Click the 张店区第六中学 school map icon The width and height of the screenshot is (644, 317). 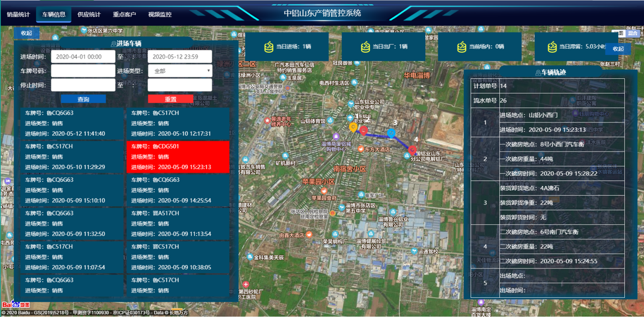[84, 31]
